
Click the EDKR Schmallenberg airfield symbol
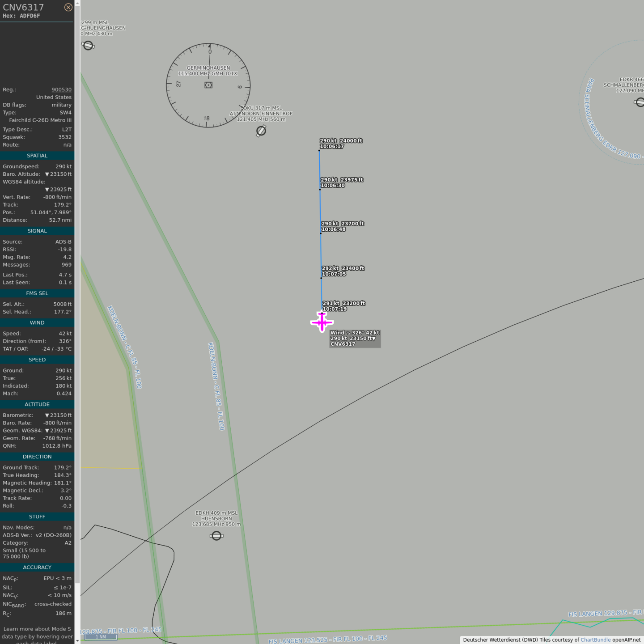[x=640, y=102]
